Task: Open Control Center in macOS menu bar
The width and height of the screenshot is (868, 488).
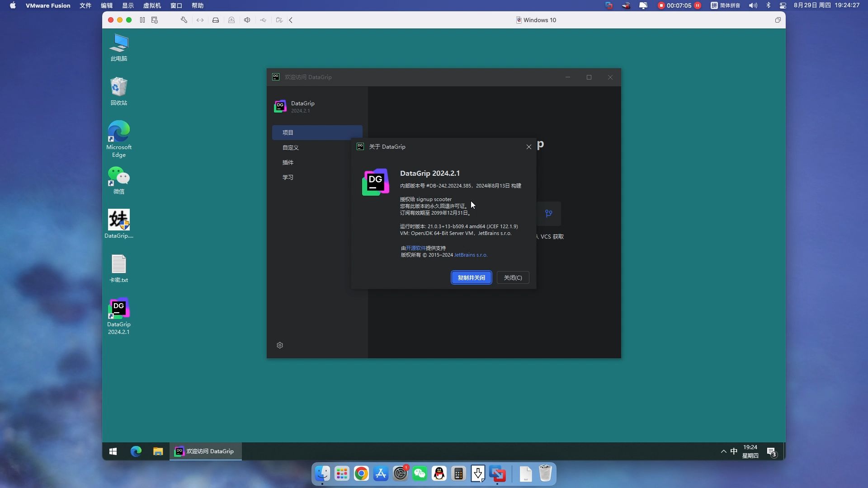Action: point(783,5)
